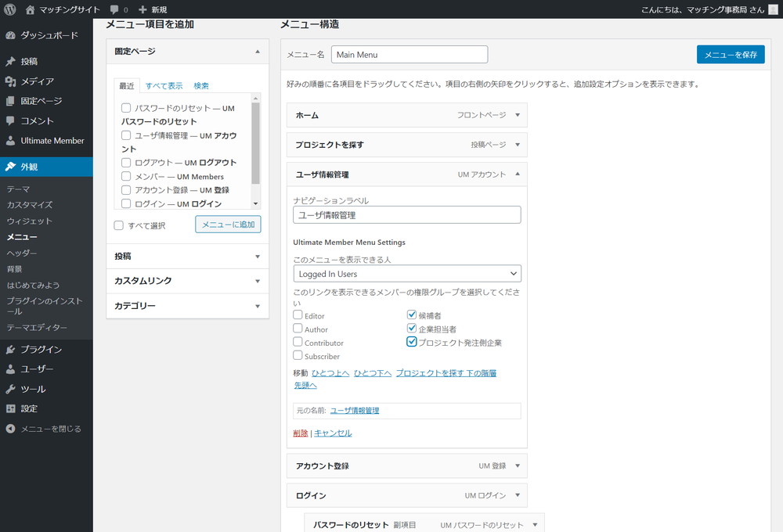Viewport: 783px width, 532px height.
Task: Click page list scrollbar down arrow
Action: pyautogui.click(x=256, y=203)
